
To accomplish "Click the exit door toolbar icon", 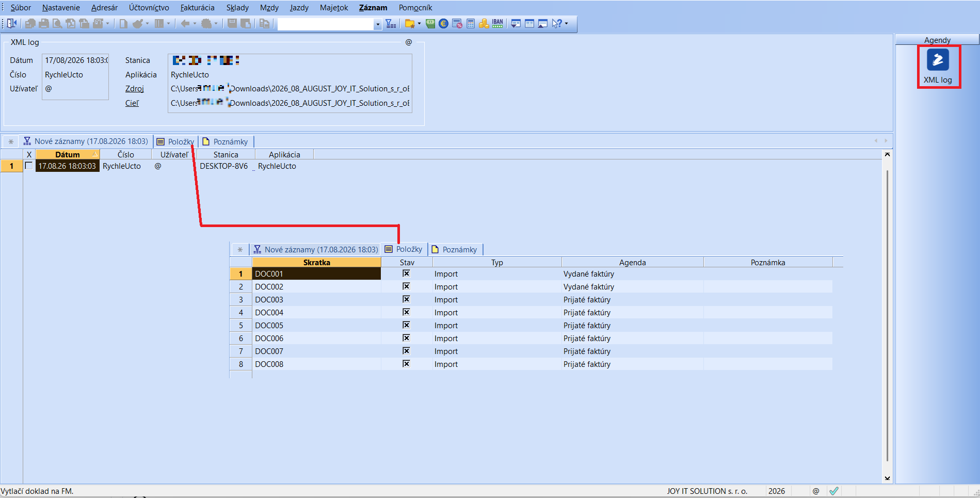I will pyautogui.click(x=11, y=23).
